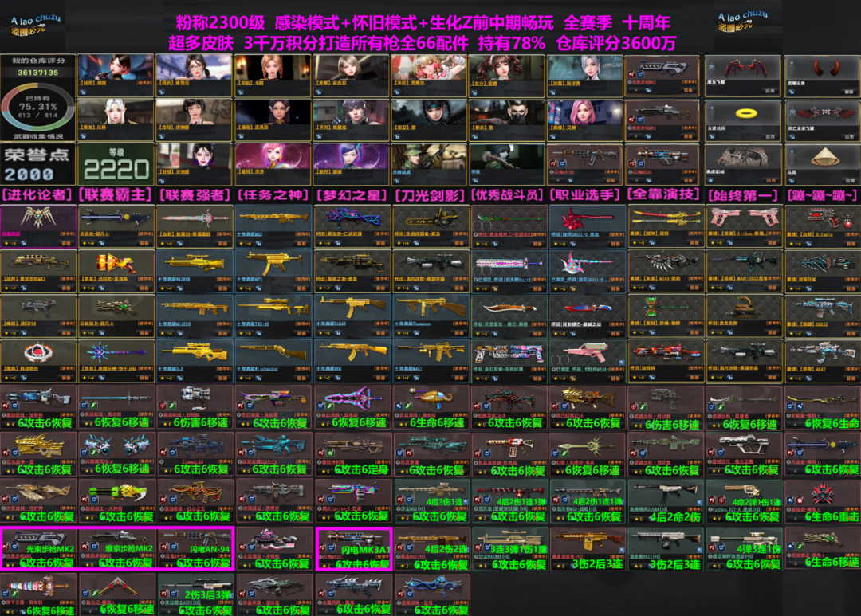This screenshot has width=861, height=616.
Task: Open the gold 十年典藏MG3 machine gun
Action: [273, 226]
